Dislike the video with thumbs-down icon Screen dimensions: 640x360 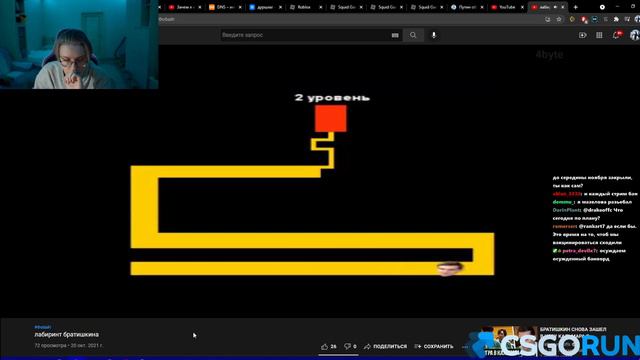pyautogui.click(x=347, y=347)
